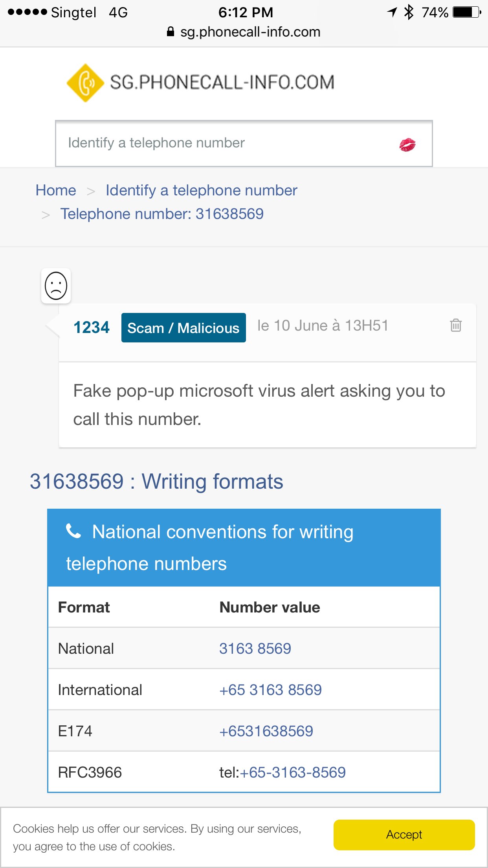The width and height of the screenshot is (488, 868).
Task: Focus the 'Identify a telephone number' search field
Action: tap(228, 143)
